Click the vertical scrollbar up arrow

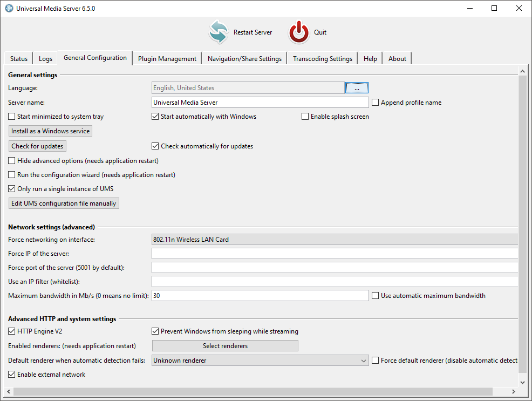pyautogui.click(x=522, y=71)
